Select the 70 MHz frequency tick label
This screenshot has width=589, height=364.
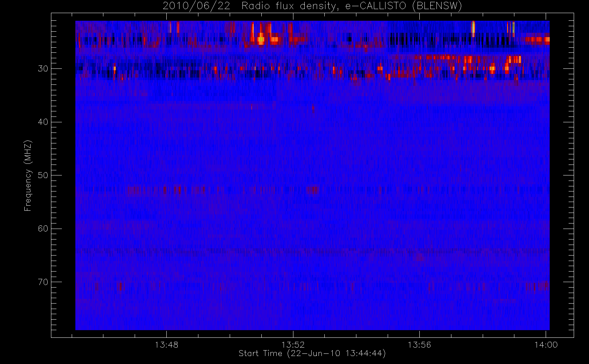[43, 282]
